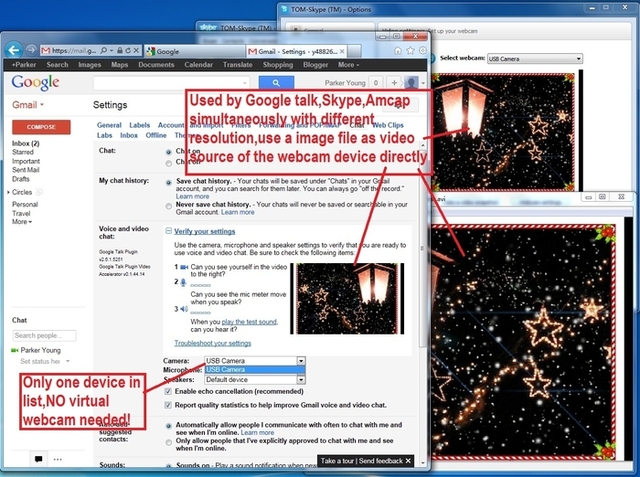This screenshot has height=477, width=640.
Task: Open the Select webcam dropdown in Skype
Action: pos(535,59)
